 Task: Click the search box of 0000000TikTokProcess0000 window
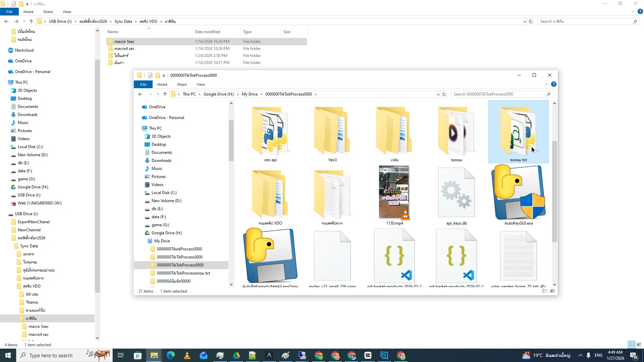click(498, 94)
